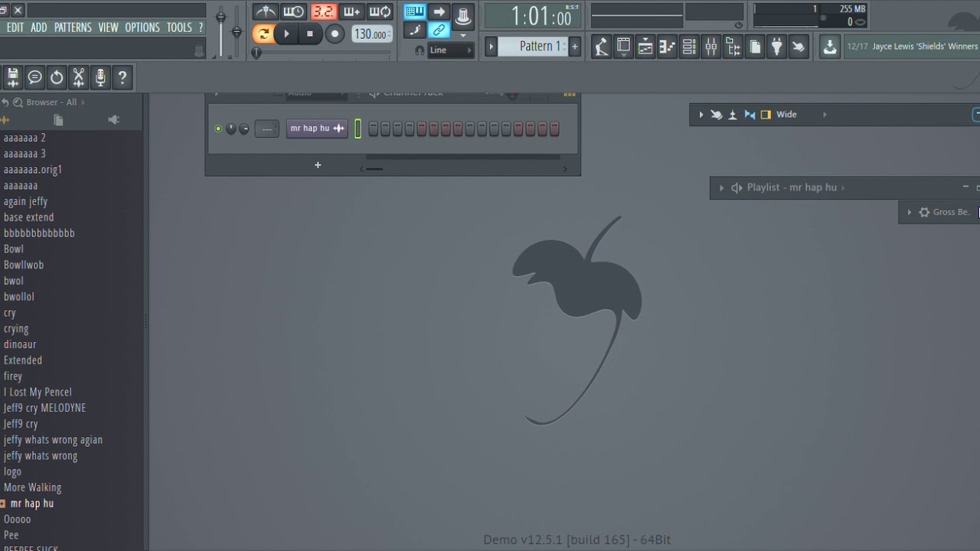Click the save new version icon

click(12, 77)
